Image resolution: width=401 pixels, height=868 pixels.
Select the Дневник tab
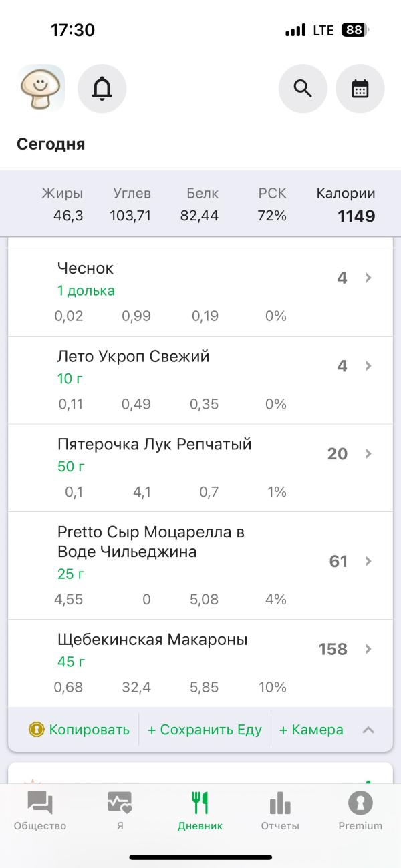200,810
